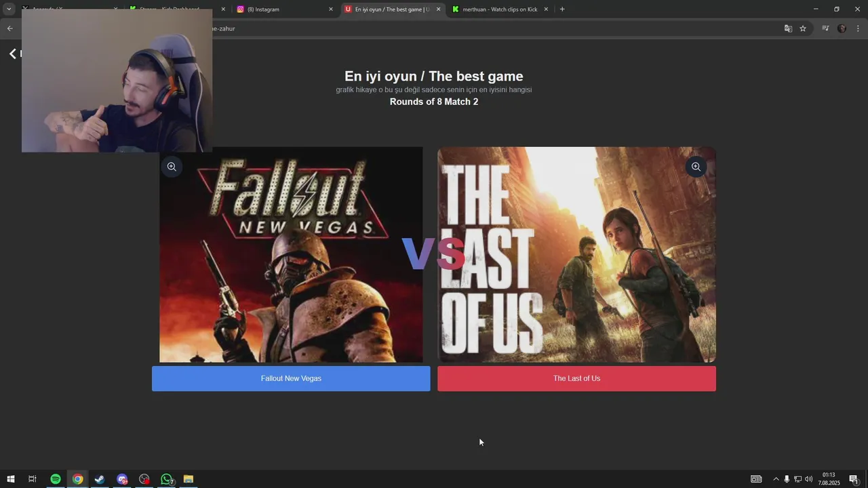
Task: Open media controls icon in toolbar
Action: point(825,28)
